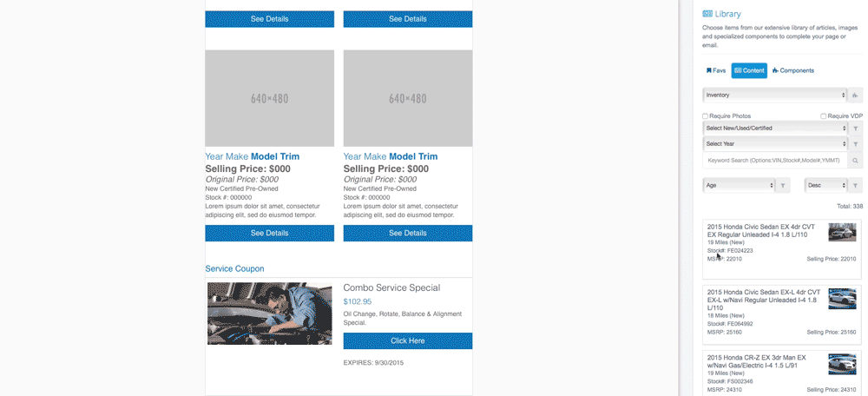Click Stock#: FE064992 text
The height and width of the screenshot is (396, 868).
[730, 324]
